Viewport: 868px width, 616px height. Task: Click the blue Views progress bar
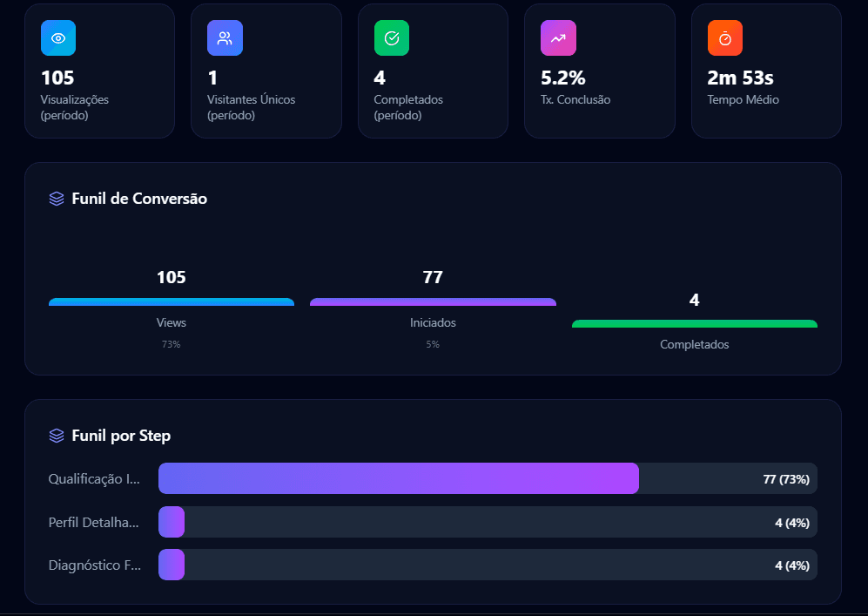coord(171,301)
